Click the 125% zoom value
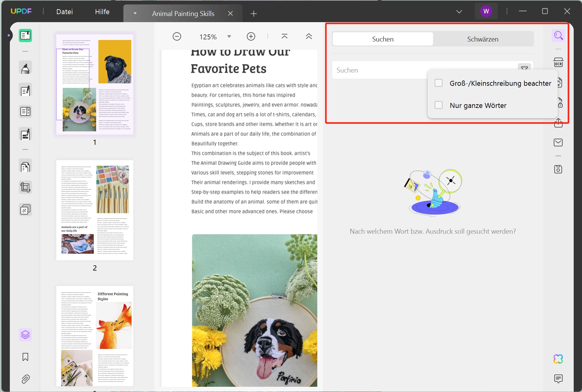This screenshot has width=582, height=392. pyautogui.click(x=208, y=37)
